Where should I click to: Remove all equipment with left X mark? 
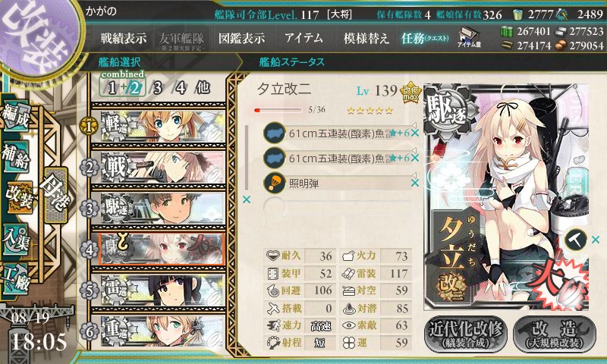[246, 199]
